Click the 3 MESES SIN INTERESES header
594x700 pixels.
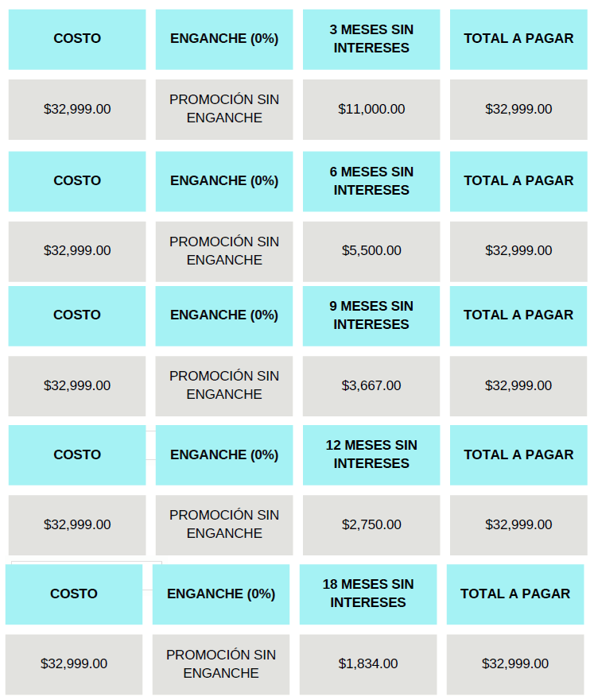[371, 39]
